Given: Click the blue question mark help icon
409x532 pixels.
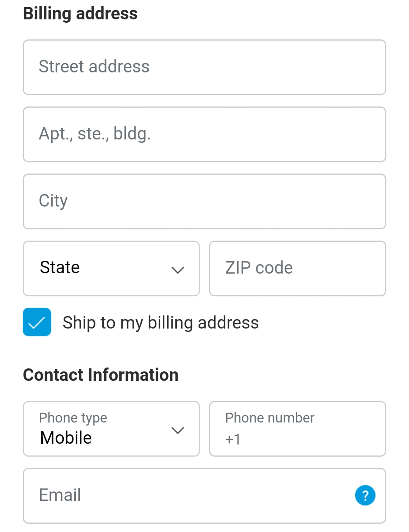Looking at the screenshot, I should point(365,495).
